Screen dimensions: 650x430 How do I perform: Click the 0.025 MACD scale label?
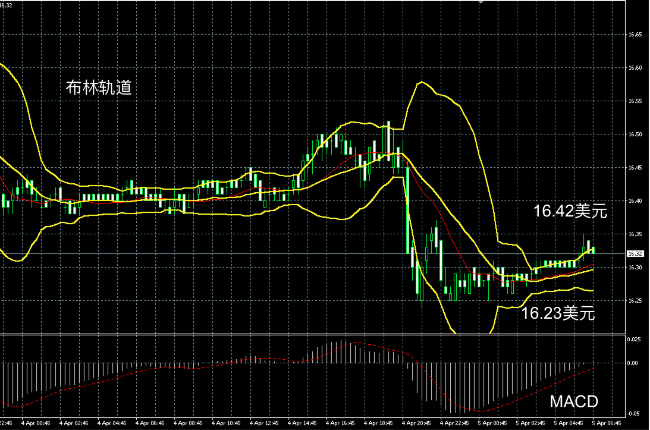(634, 340)
